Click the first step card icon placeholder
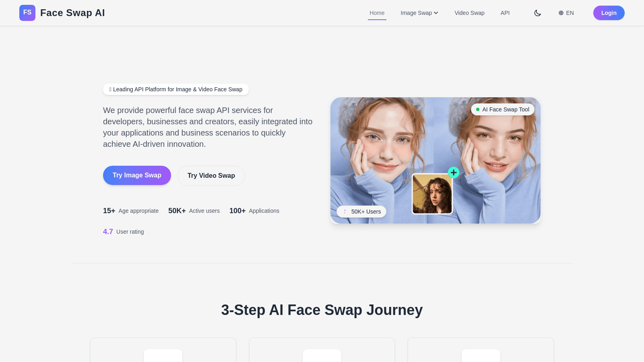 click(163, 356)
